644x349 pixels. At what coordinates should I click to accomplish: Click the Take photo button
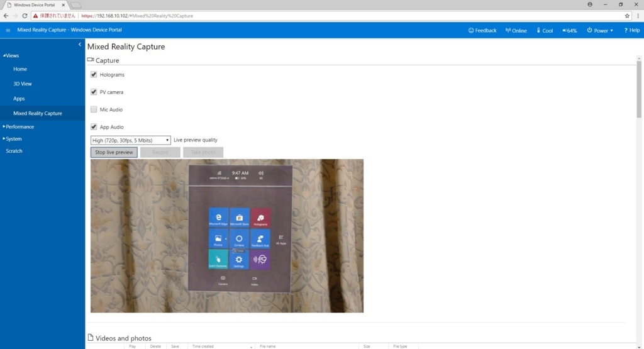coord(203,152)
